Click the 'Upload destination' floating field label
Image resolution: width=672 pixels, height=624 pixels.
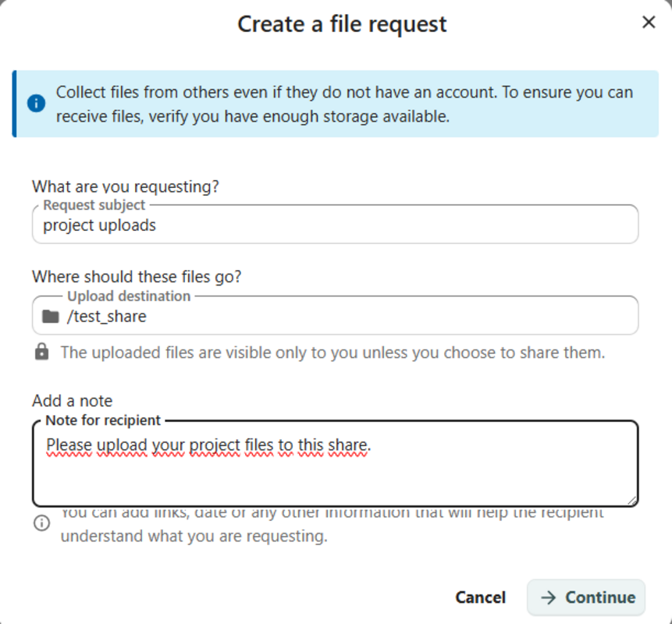[128, 296]
